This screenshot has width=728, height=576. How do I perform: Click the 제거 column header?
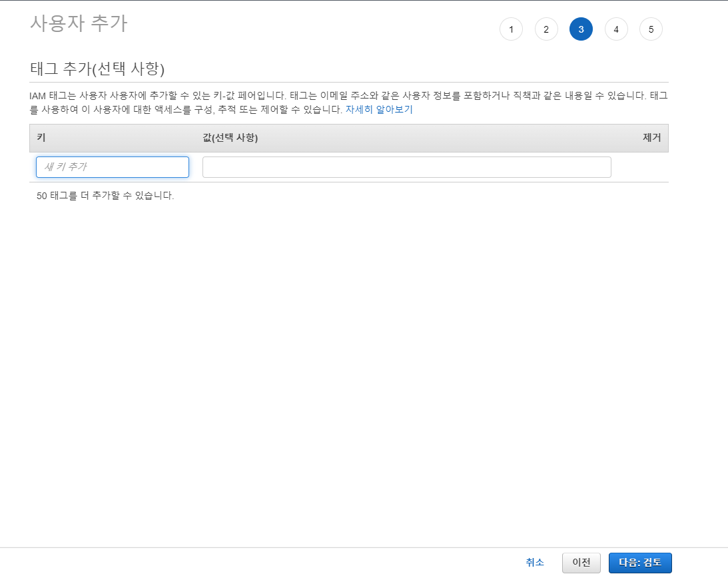652,137
